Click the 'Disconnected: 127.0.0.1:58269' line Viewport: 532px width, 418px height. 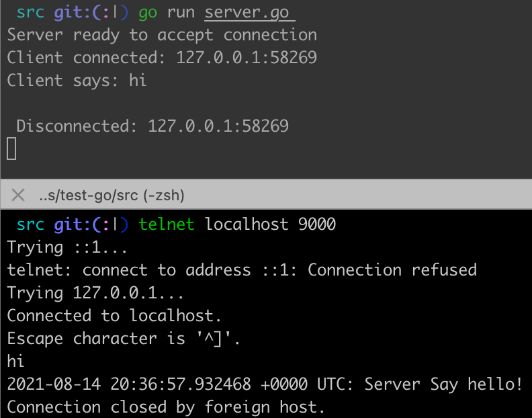pos(152,126)
